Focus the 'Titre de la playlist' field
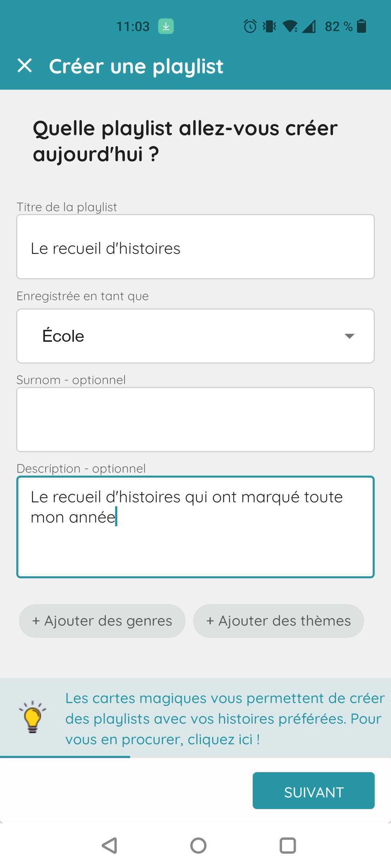 195,247
